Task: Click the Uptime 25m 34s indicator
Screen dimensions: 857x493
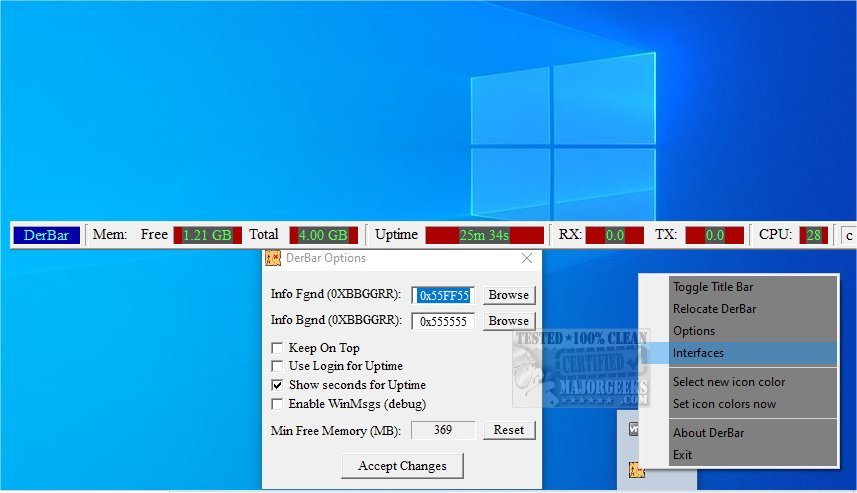Action: coord(484,236)
